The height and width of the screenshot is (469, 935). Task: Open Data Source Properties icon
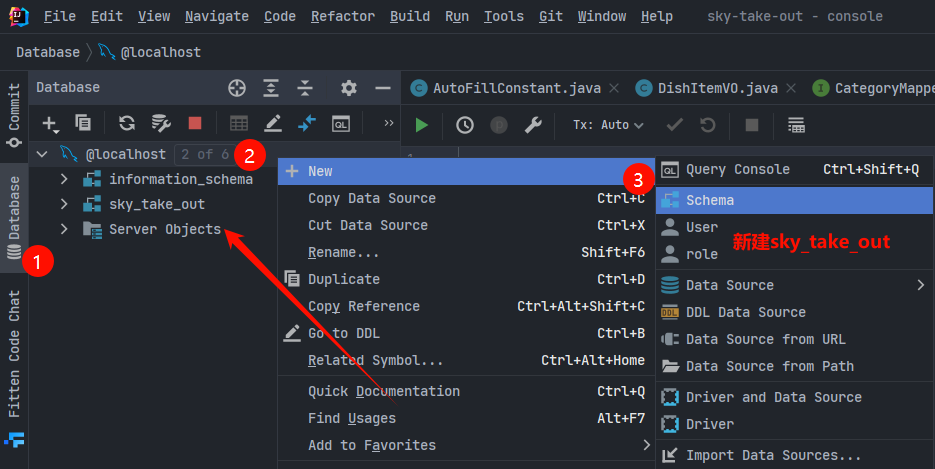(161, 123)
